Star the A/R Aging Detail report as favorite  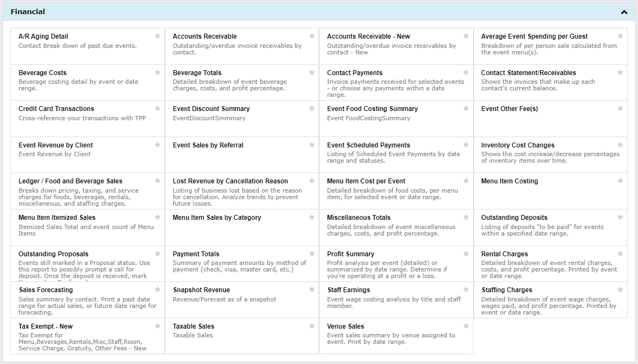tap(157, 36)
